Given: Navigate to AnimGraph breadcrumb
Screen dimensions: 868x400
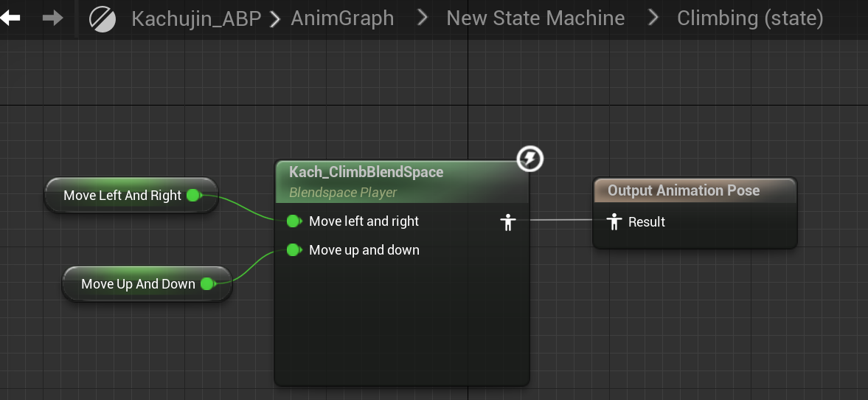Looking at the screenshot, I should click(x=342, y=18).
